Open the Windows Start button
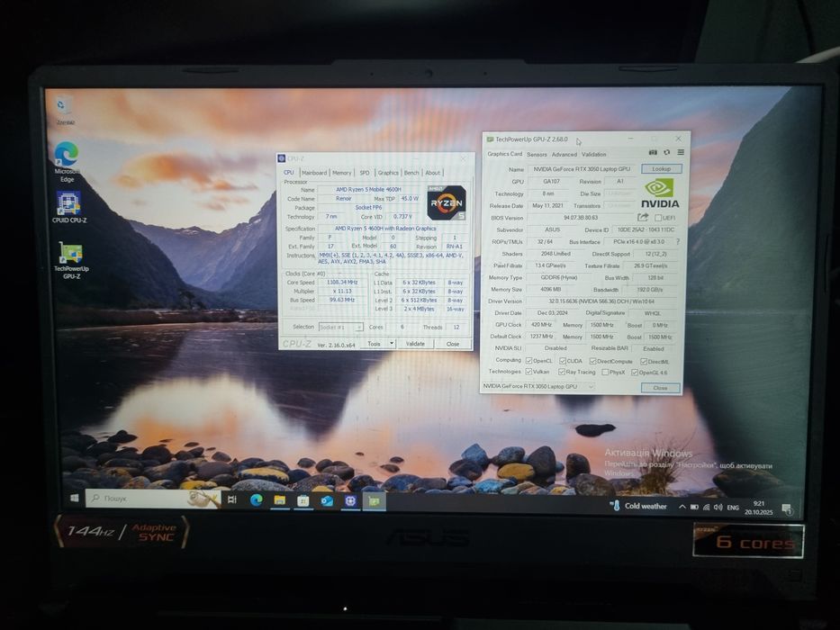The height and width of the screenshot is (630, 840). [x=75, y=499]
